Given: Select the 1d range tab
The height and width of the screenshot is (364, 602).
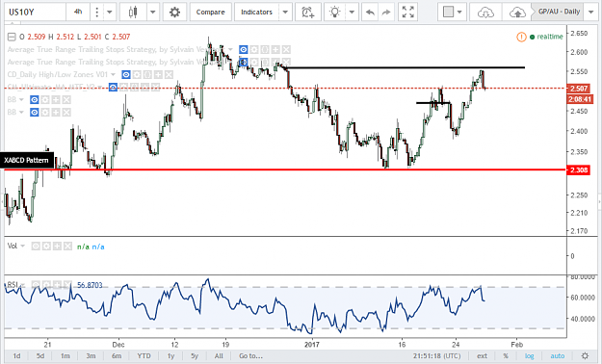Looking at the screenshot, I should [x=16, y=356].
